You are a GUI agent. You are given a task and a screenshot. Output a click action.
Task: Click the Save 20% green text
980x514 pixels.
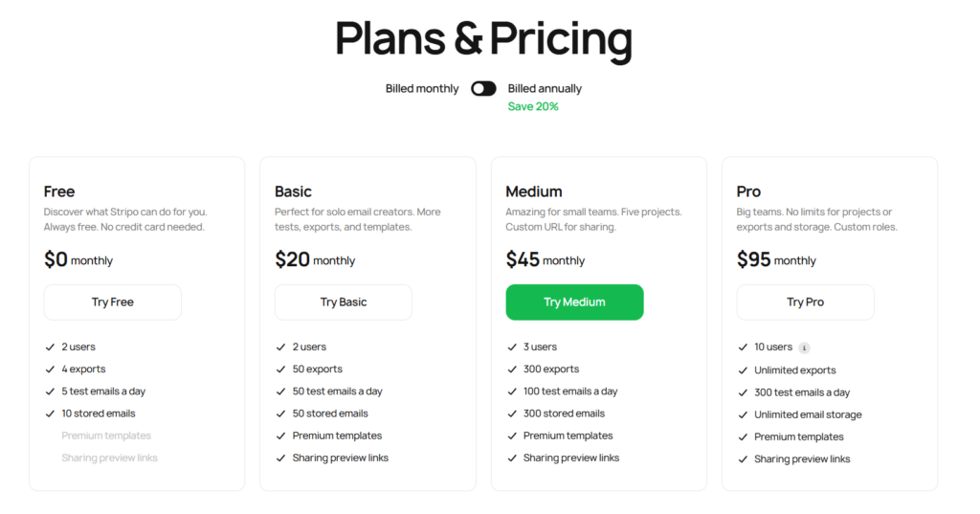pyautogui.click(x=533, y=107)
